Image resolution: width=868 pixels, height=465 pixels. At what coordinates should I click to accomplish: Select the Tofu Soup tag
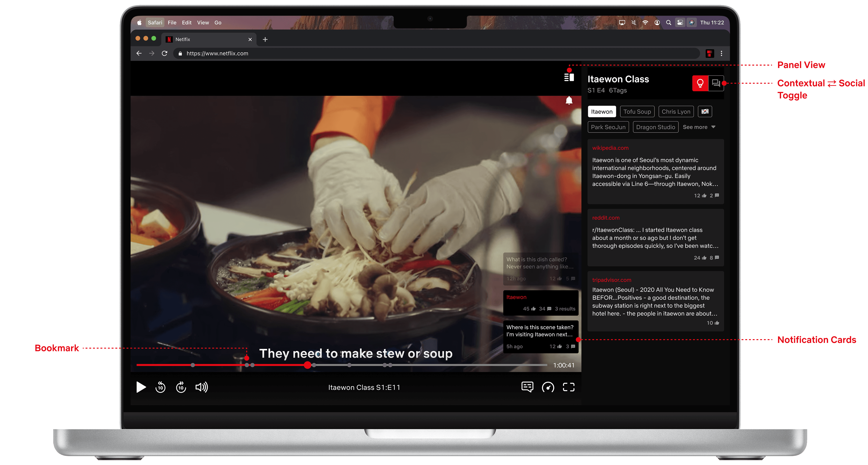click(x=637, y=112)
